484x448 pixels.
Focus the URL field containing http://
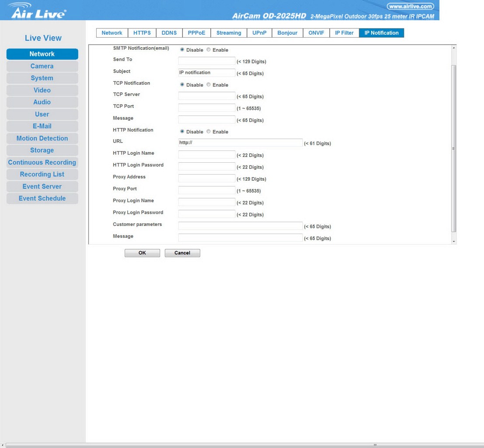(240, 143)
